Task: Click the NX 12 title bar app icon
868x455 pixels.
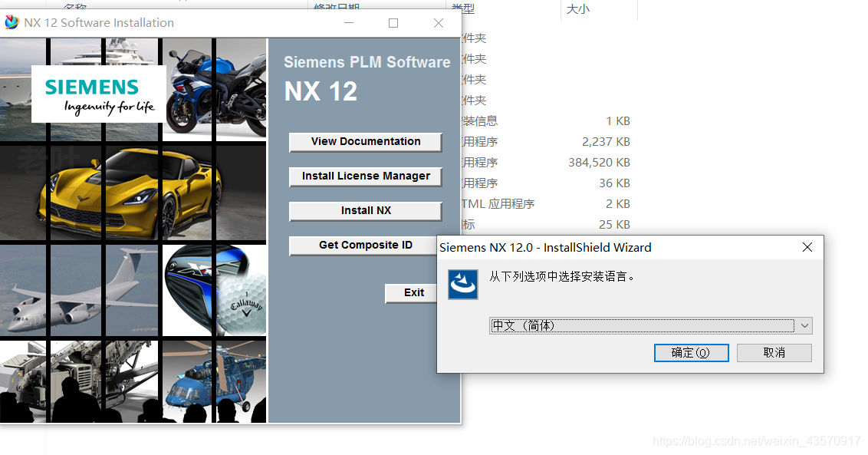Action: (12, 23)
